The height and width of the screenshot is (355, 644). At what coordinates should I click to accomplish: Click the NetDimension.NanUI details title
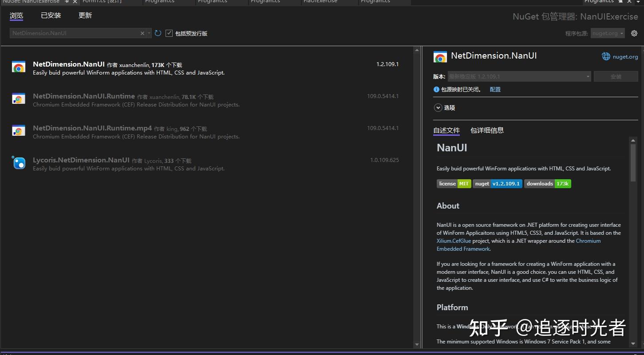(494, 56)
